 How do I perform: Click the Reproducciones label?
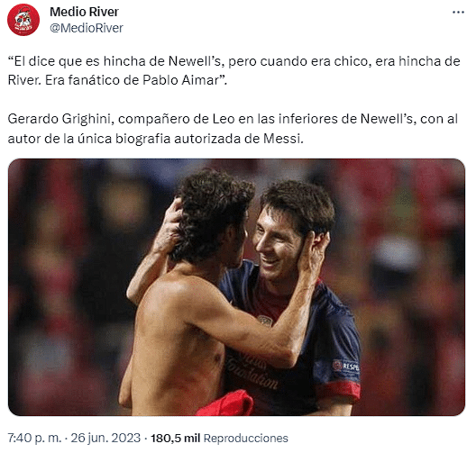pos(245,439)
